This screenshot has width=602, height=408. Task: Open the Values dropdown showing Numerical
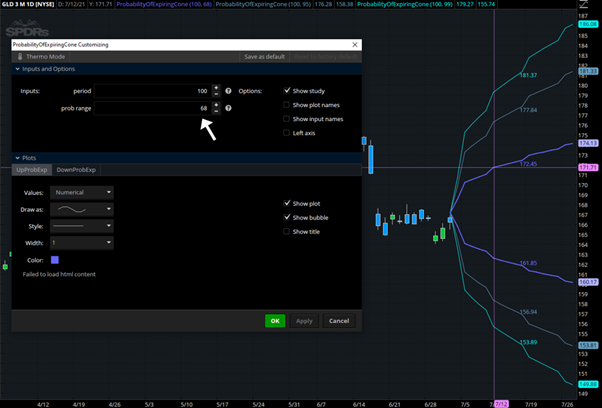82,192
